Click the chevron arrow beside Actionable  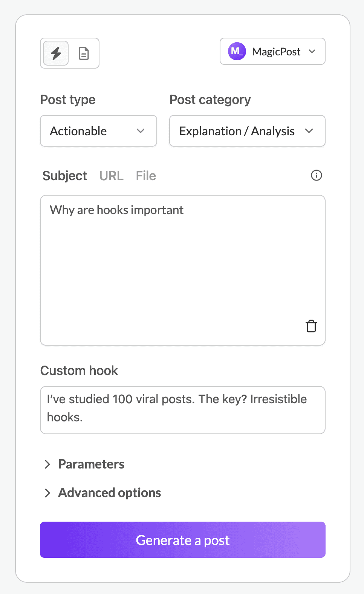tap(141, 131)
